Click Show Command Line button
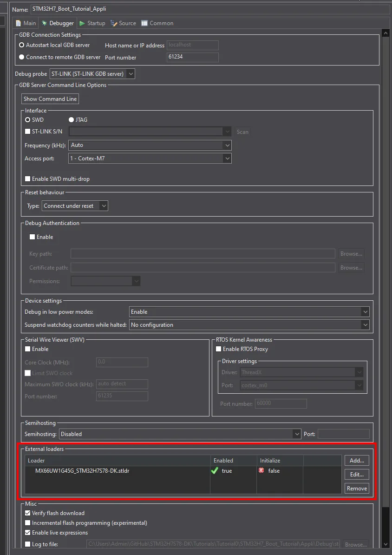The width and height of the screenshot is (392, 555). [x=50, y=99]
